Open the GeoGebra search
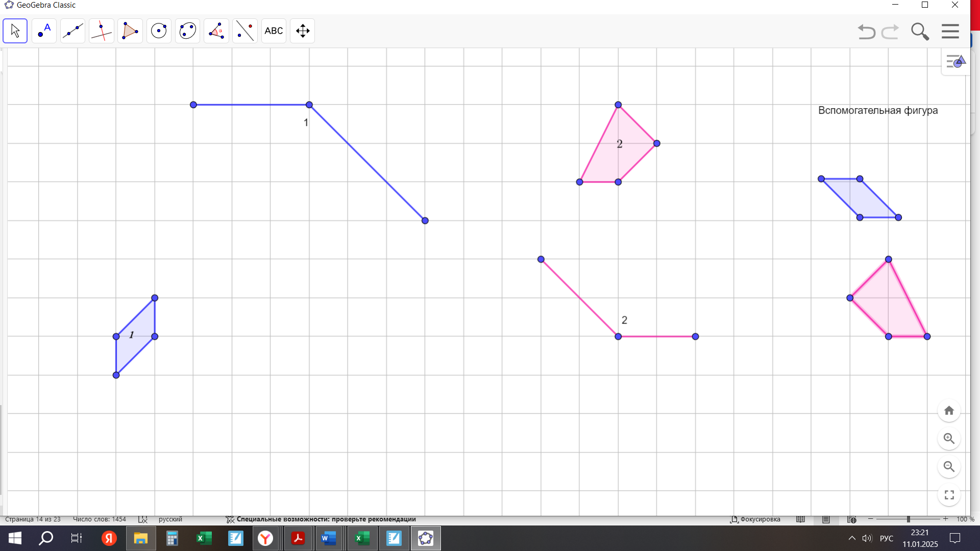This screenshot has height=551, width=980. [920, 32]
